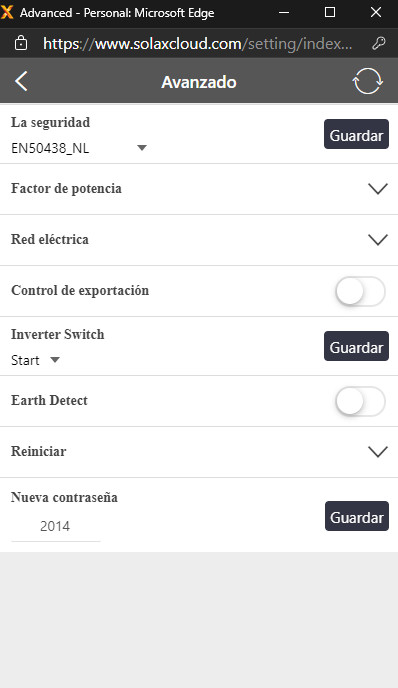
Task: Click the lock icon in the address bar
Action: [21, 43]
